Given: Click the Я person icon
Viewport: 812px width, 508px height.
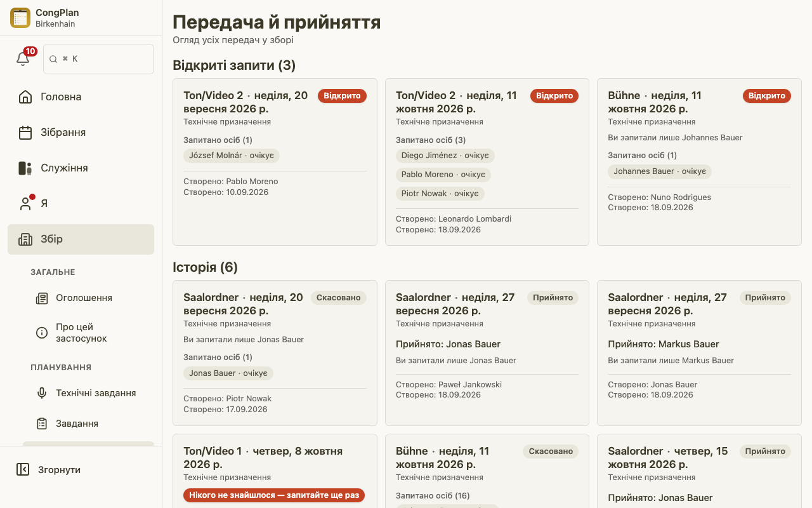Looking at the screenshot, I should [x=25, y=204].
